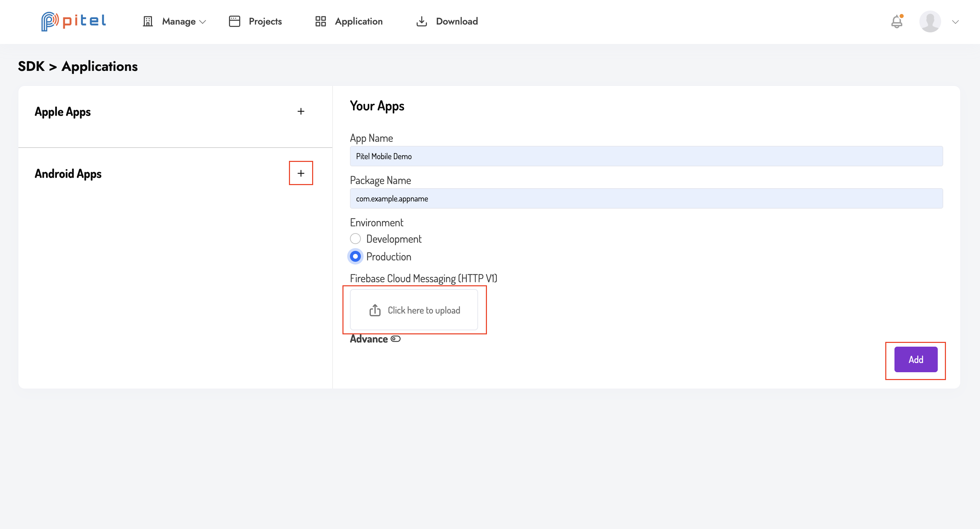Image resolution: width=980 pixels, height=529 pixels.
Task: Click the Pitel logo
Action: pos(73,21)
